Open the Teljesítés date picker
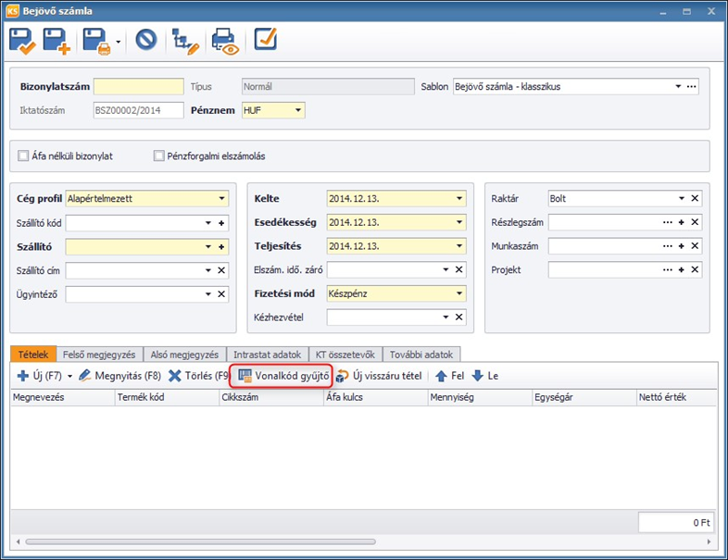728x560 pixels. click(459, 246)
